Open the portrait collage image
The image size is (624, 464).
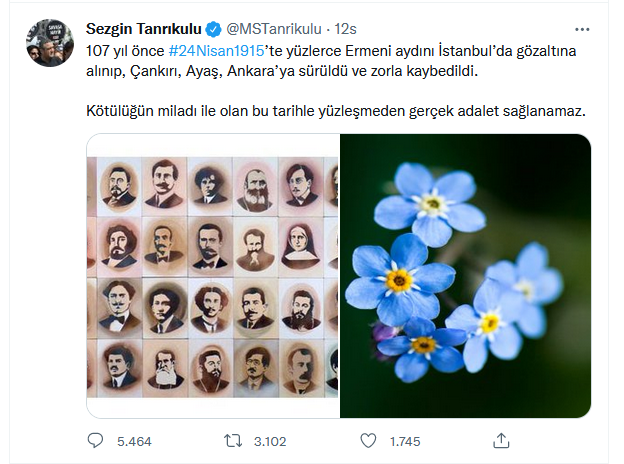pos(213,276)
